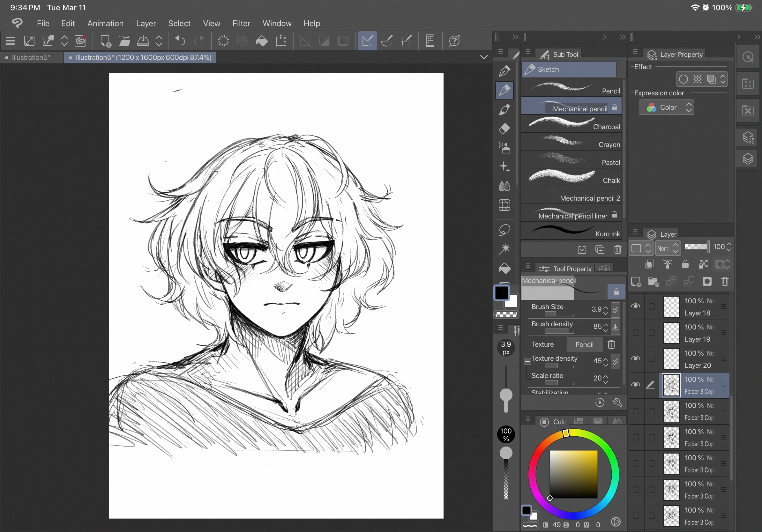Switch to first Illustration5* tab

pyautogui.click(x=31, y=57)
